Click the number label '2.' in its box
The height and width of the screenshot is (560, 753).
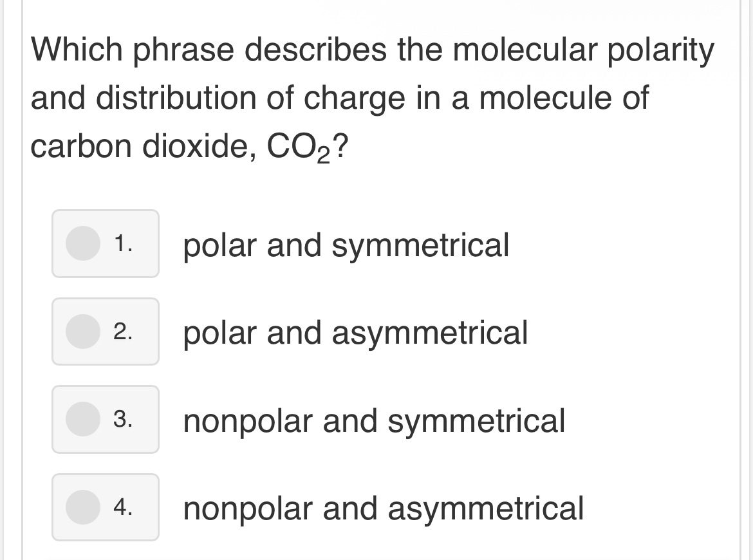pos(122,331)
